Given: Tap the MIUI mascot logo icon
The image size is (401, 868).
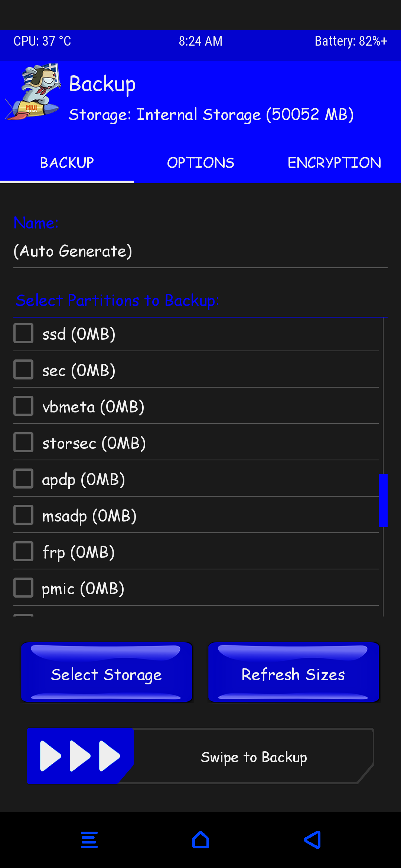Looking at the screenshot, I should click(34, 92).
